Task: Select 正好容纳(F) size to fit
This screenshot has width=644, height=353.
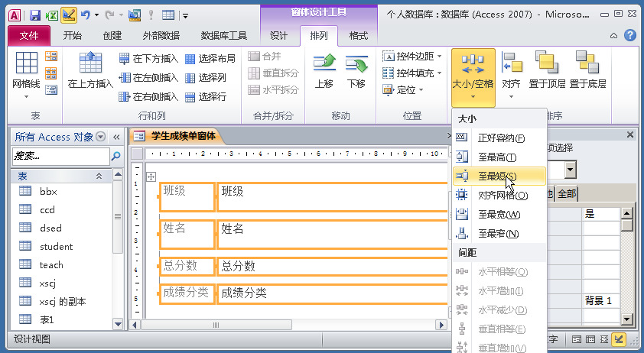Action: tap(499, 138)
